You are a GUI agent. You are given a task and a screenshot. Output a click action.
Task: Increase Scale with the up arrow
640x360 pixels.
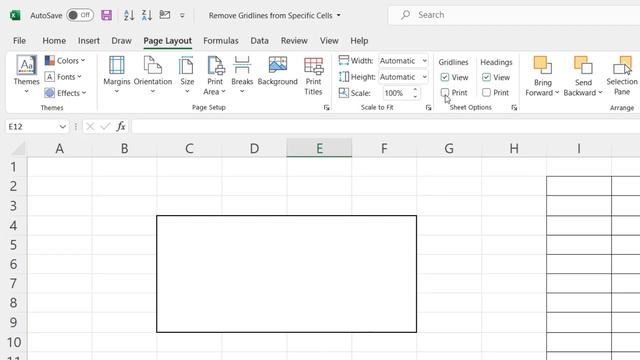415,90
